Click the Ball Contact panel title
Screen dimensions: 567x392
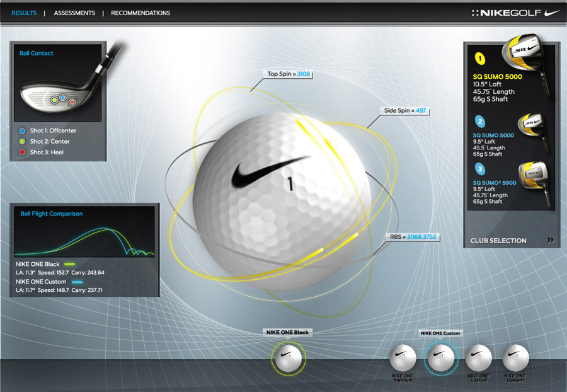[36, 53]
